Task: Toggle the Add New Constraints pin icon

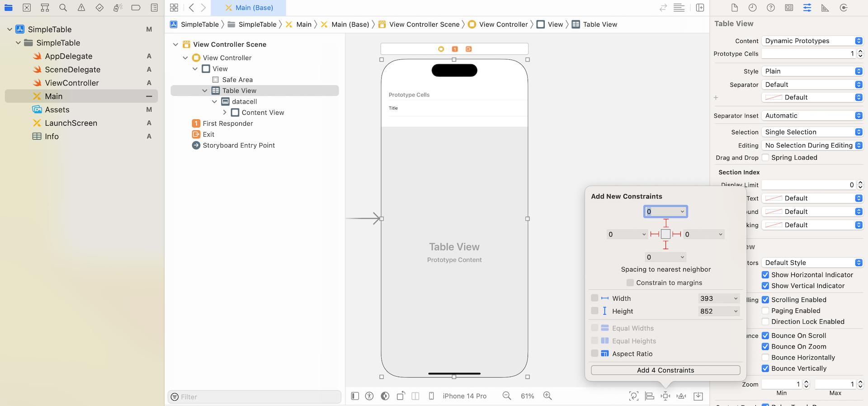Action: [x=665, y=396]
